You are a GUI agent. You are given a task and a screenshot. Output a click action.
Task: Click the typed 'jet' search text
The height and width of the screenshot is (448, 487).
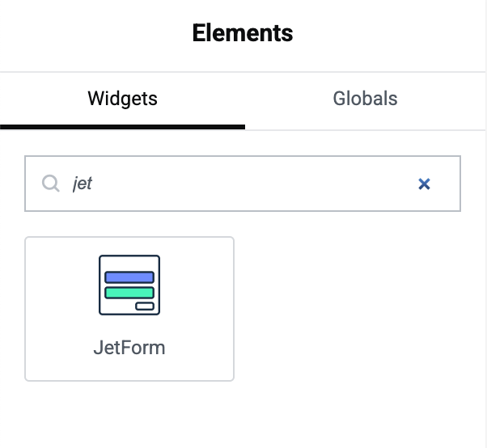83,184
